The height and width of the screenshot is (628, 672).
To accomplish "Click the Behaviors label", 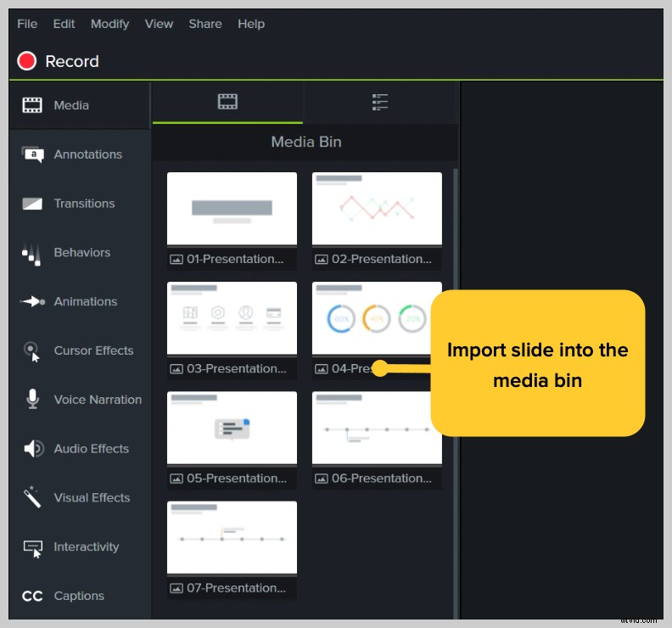I will [82, 253].
